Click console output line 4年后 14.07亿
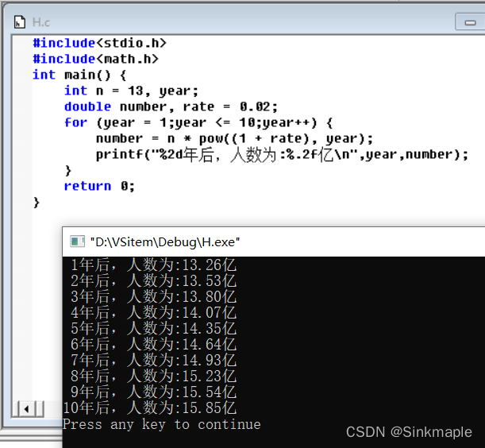The image size is (485, 448). tap(153, 312)
